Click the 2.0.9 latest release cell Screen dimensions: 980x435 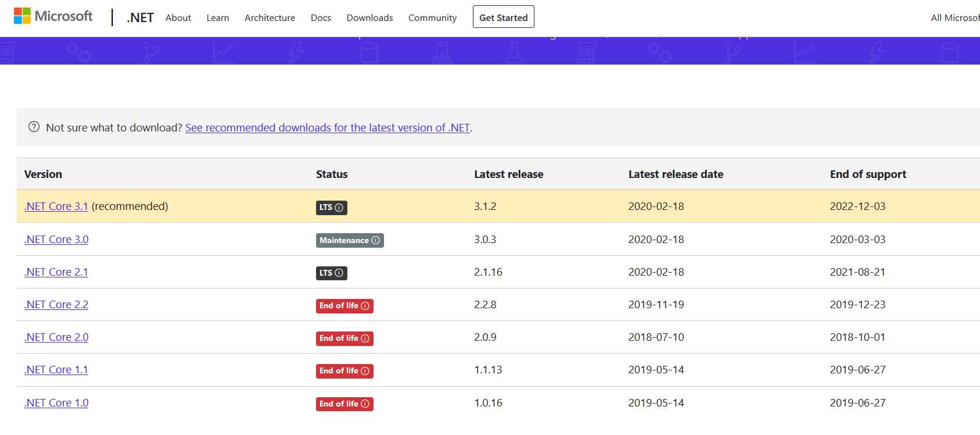(485, 337)
